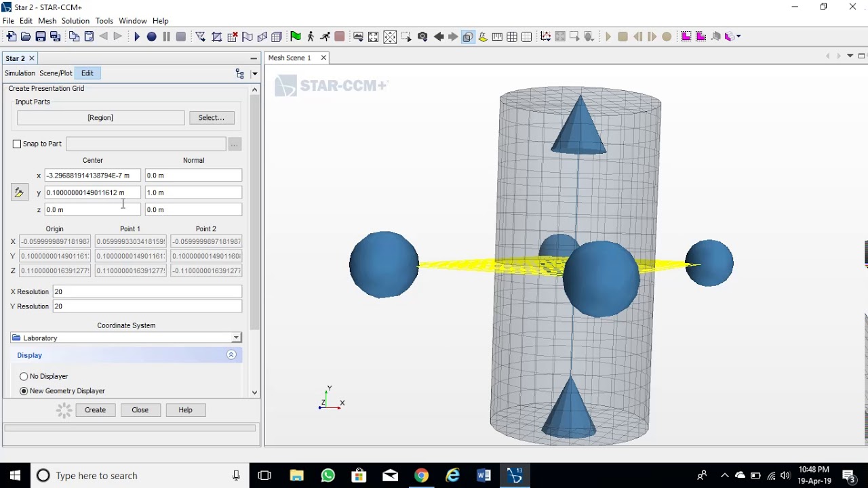Click the Paste clipboard icon
The width and height of the screenshot is (868, 488).
point(89,37)
